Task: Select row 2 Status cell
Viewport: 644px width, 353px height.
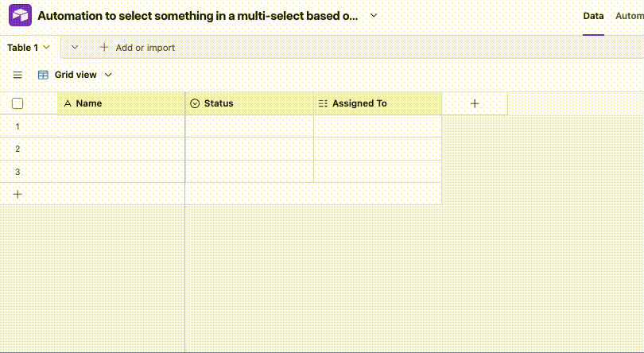Action: tap(250, 149)
